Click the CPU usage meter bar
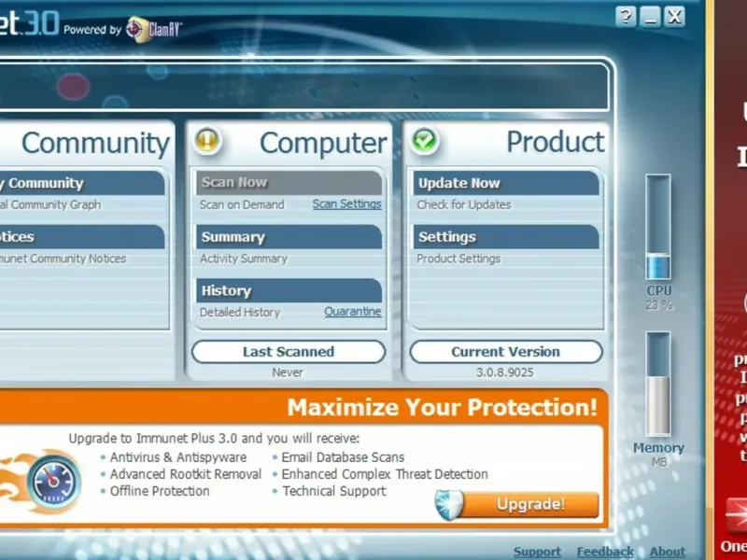Screen dimensions: 747x560 [658, 227]
